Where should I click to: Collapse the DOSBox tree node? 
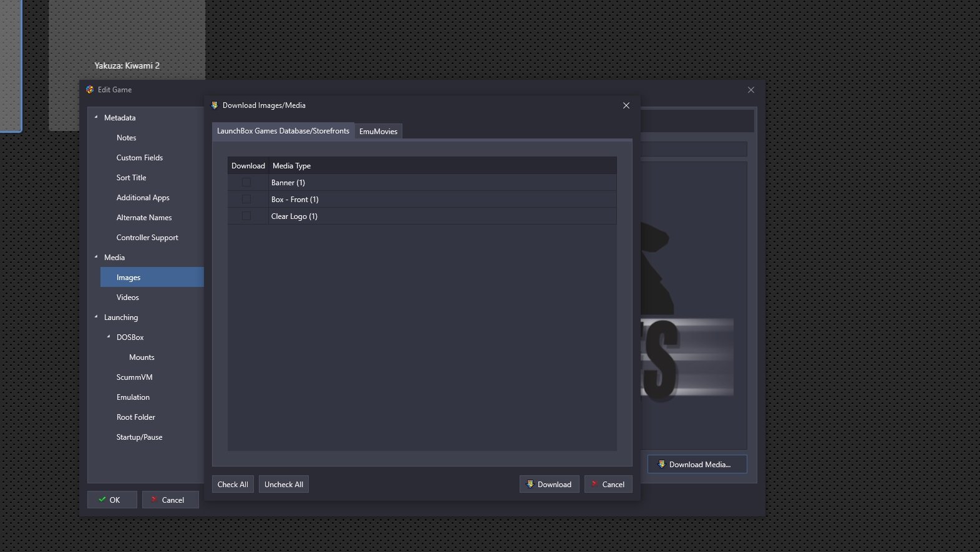click(109, 337)
